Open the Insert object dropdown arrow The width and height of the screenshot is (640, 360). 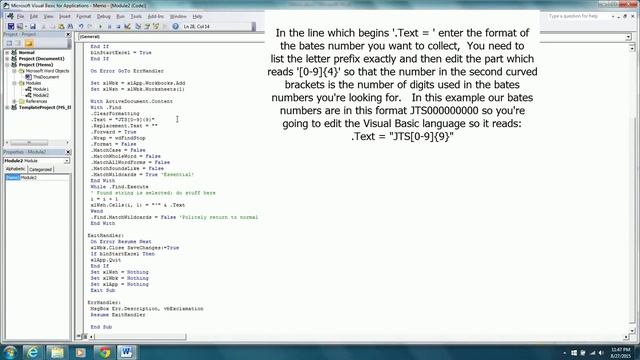25,26
